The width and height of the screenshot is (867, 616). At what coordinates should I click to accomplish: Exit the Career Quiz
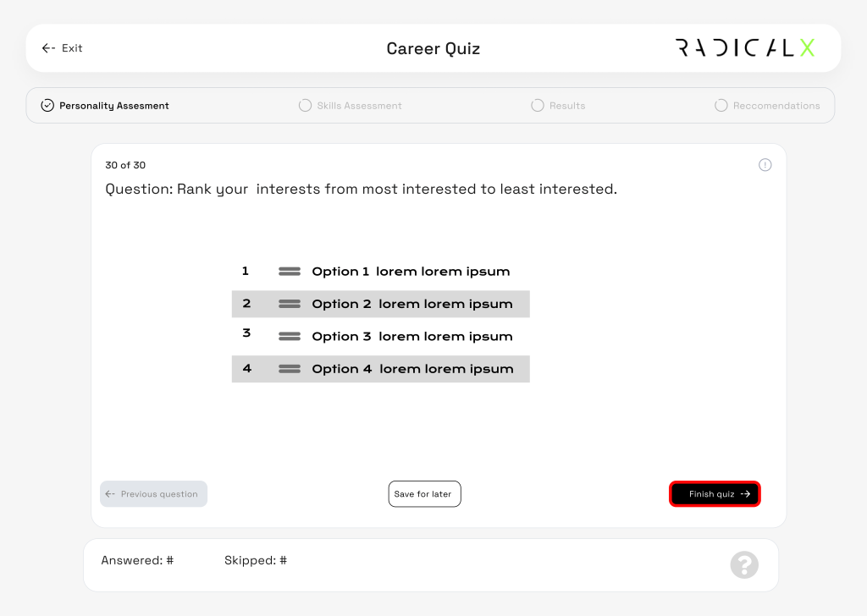click(63, 48)
